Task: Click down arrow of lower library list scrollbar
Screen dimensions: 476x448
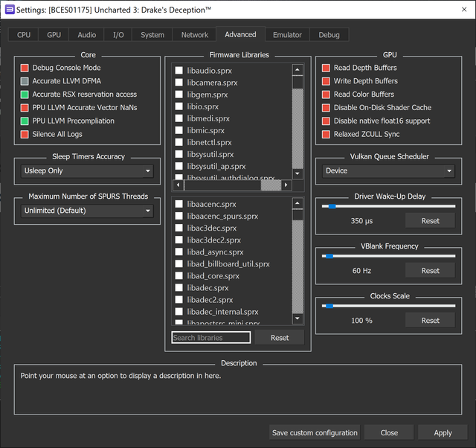Action: tap(297, 319)
